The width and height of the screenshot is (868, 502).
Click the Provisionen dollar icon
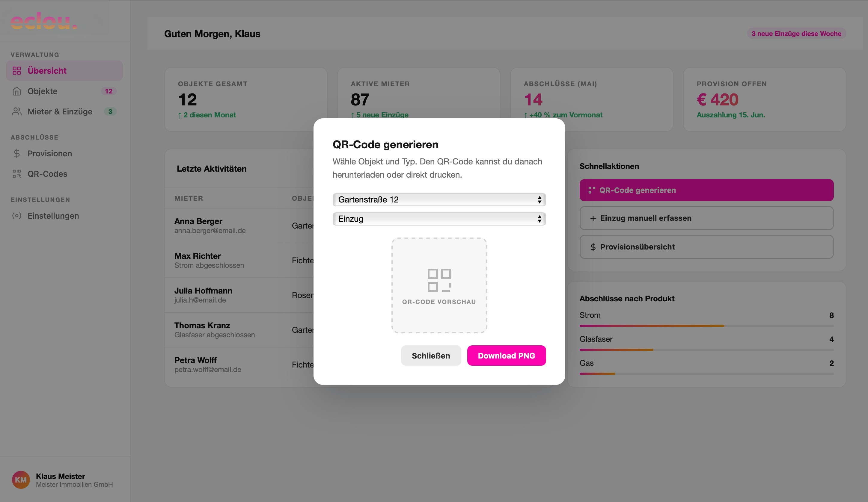tap(17, 153)
